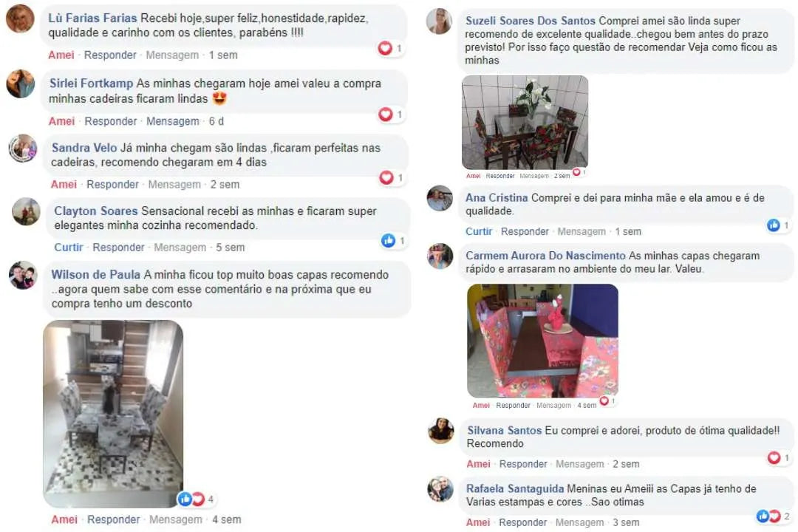Click Responder under Wilson de Paula's photo
This screenshot has height=532, width=798.
[x=114, y=519]
